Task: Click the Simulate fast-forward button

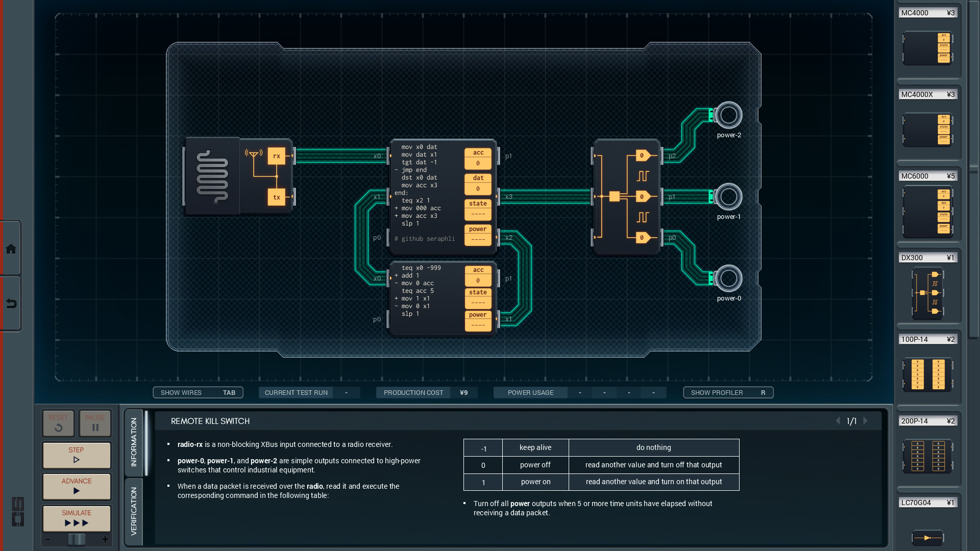Action: coord(77,518)
